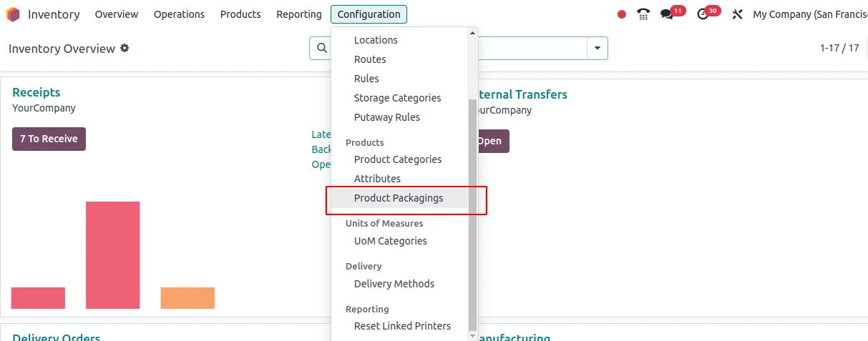Open the Receipts card title link
This screenshot has height=341, width=868.
pyautogui.click(x=36, y=92)
